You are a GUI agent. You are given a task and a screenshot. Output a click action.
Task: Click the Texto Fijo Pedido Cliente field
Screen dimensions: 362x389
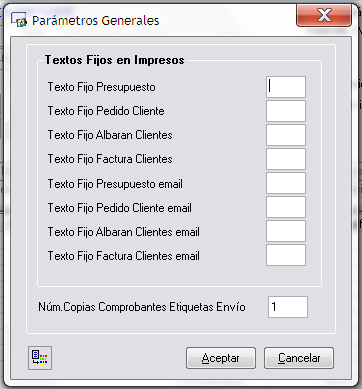click(x=286, y=111)
